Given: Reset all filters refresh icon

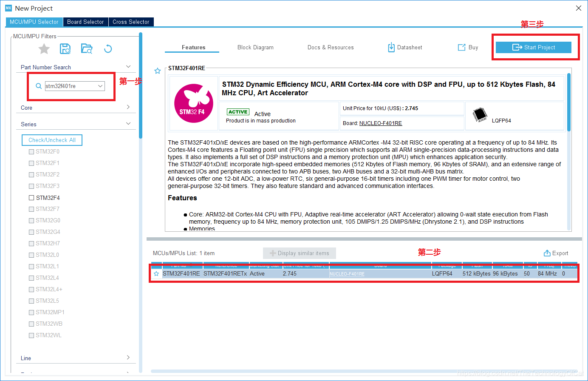Looking at the screenshot, I should (x=108, y=49).
